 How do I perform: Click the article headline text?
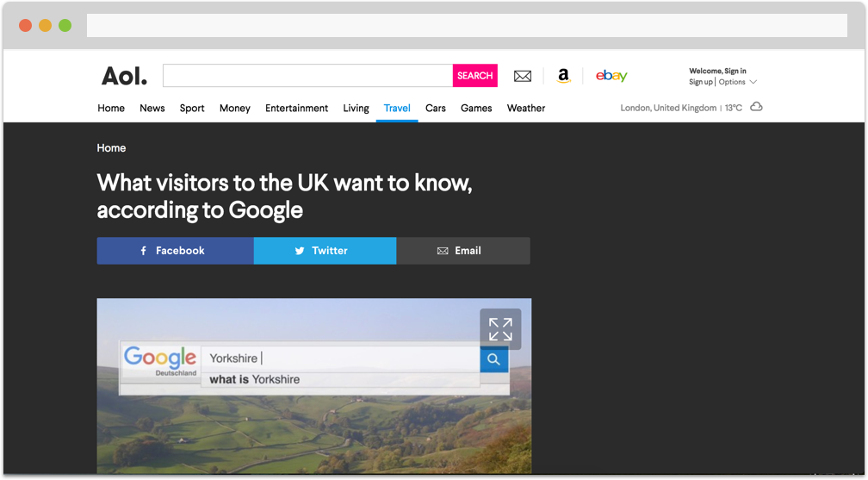pos(284,196)
